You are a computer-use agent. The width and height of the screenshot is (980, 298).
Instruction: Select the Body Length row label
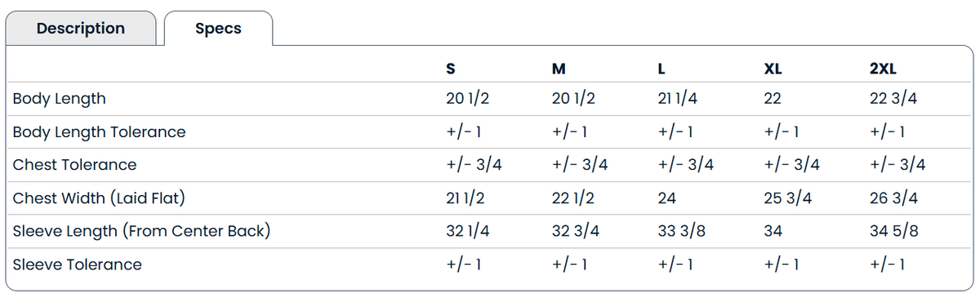60,99
